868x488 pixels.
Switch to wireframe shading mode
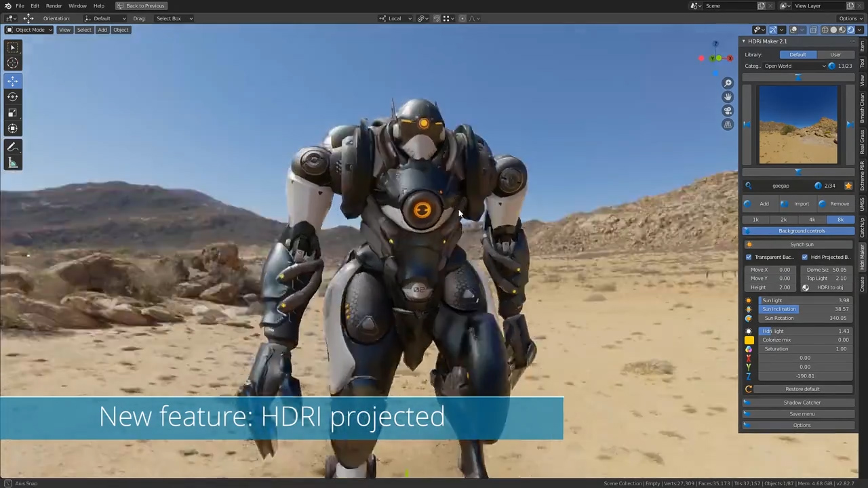(825, 30)
